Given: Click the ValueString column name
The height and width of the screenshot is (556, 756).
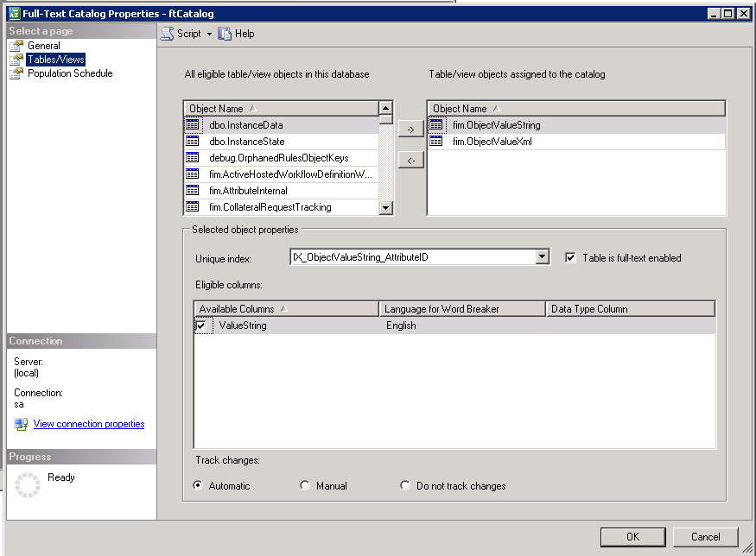Looking at the screenshot, I should [243, 325].
